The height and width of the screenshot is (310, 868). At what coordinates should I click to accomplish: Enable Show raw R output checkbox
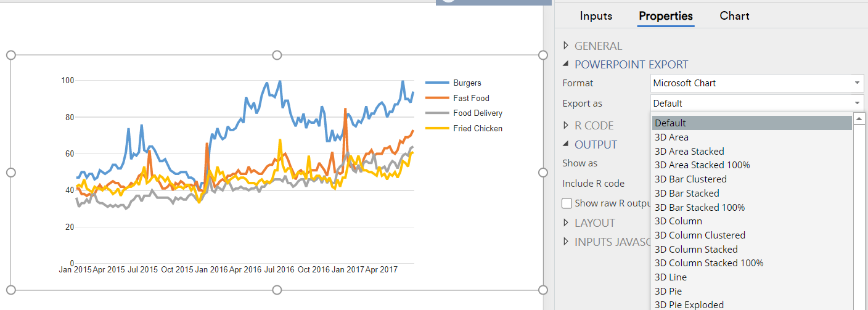pos(567,203)
